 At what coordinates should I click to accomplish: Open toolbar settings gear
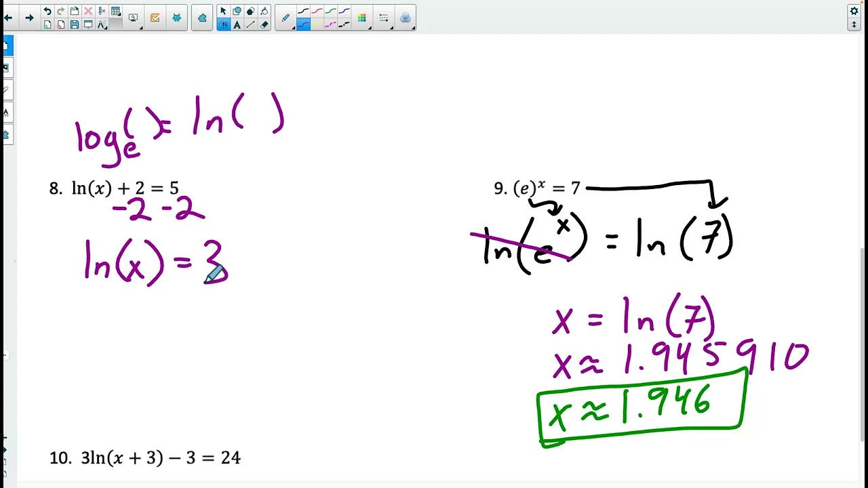pos(854,11)
